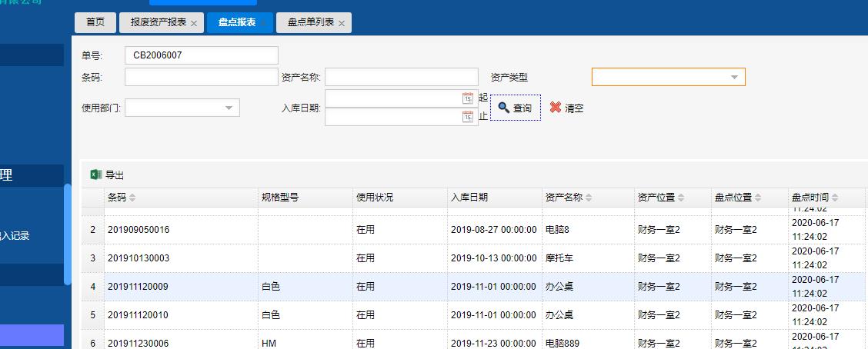868x349 pixels.
Task: Expand the 资产类型 dropdown
Action: 734,77
